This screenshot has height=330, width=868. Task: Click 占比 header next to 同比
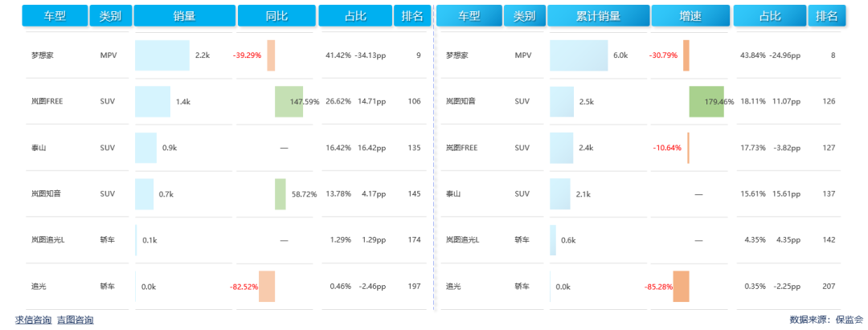pos(354,16)
